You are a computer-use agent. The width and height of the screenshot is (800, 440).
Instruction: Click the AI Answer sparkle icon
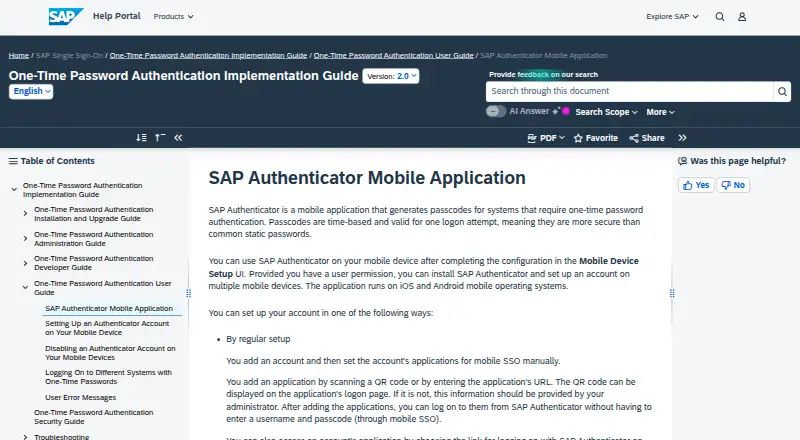point(557,111)
